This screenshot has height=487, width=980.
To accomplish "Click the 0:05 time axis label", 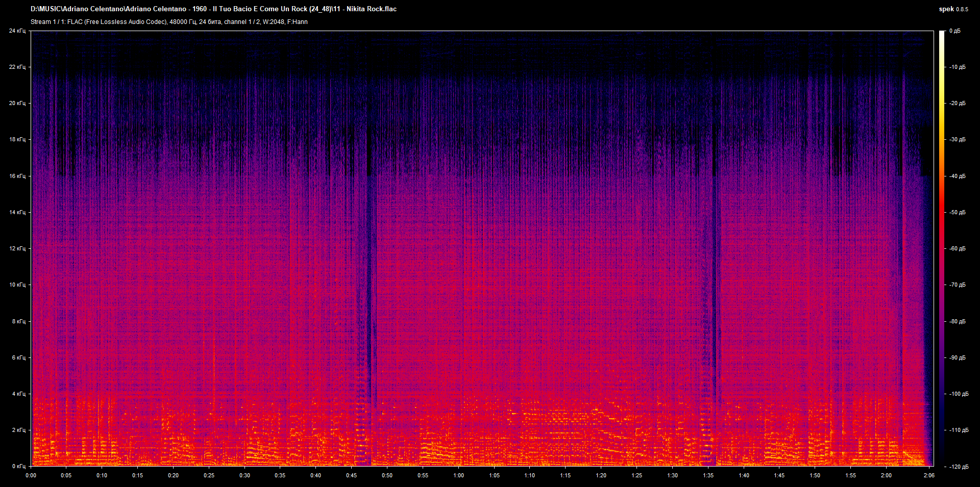I will coord(66,476).
